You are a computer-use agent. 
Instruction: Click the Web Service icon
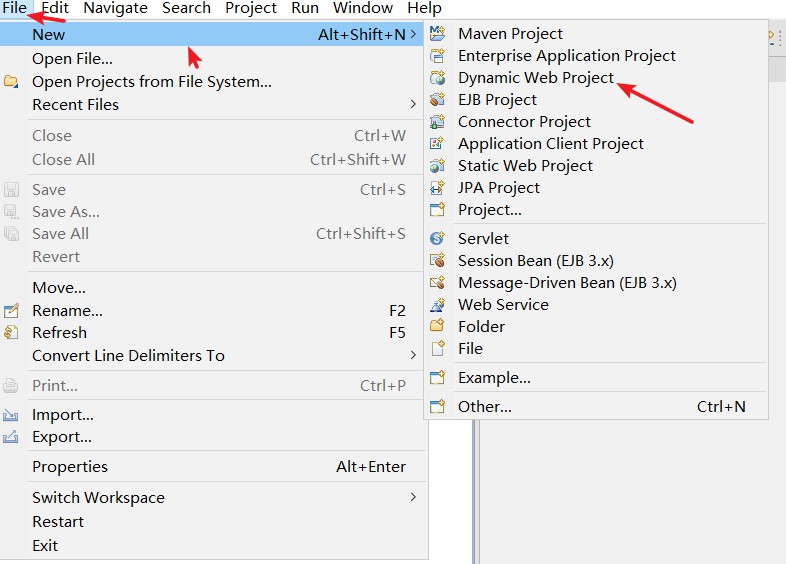[x=437, y=304]
